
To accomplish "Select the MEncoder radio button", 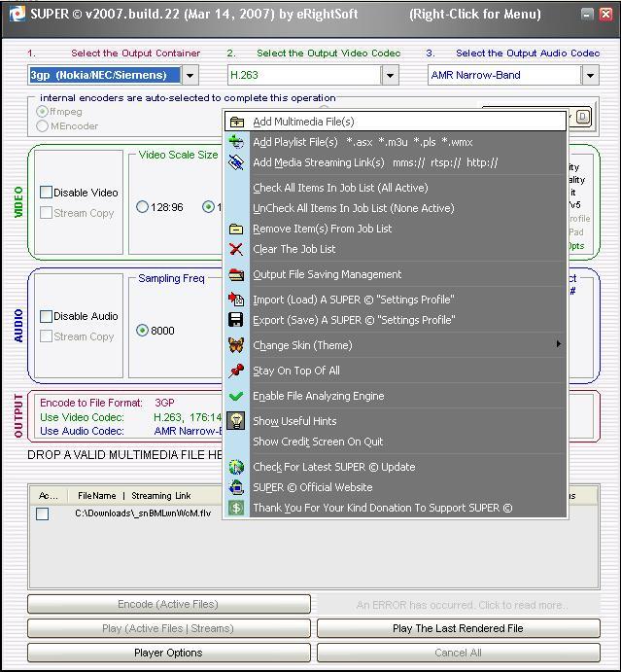I will point(42,126).
